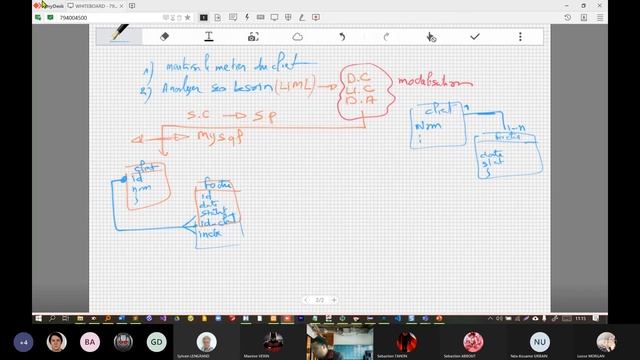Screen dimensions: 640x360
Task: Open the session history clock icon
Action: click(x=567, y=17)
